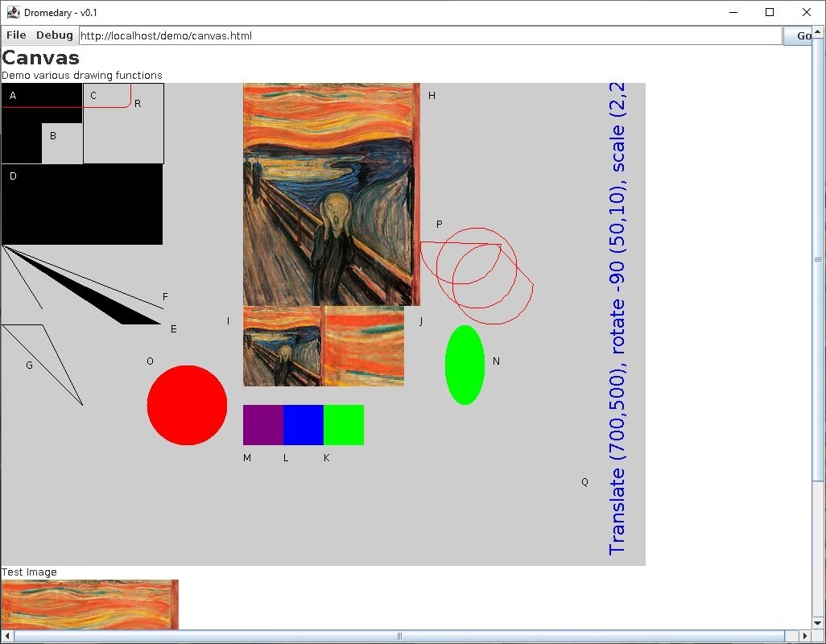This screenshot has width=826, height=644.
Task: Minimize the Dromedary window
Action: 733,12
